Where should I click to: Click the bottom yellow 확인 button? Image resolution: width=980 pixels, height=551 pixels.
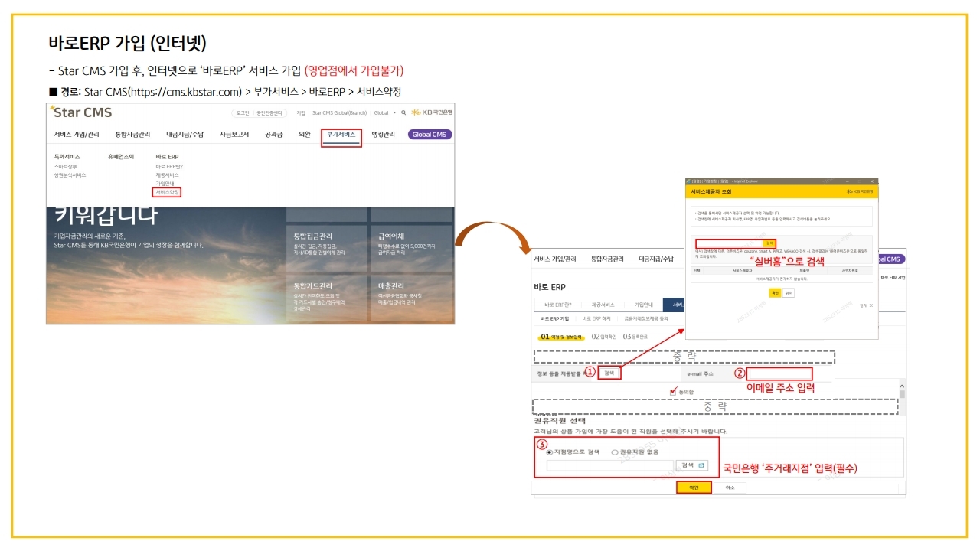694,487
